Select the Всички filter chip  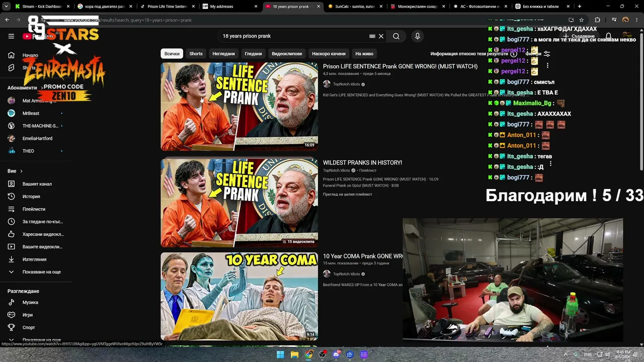tap(172, 54)
